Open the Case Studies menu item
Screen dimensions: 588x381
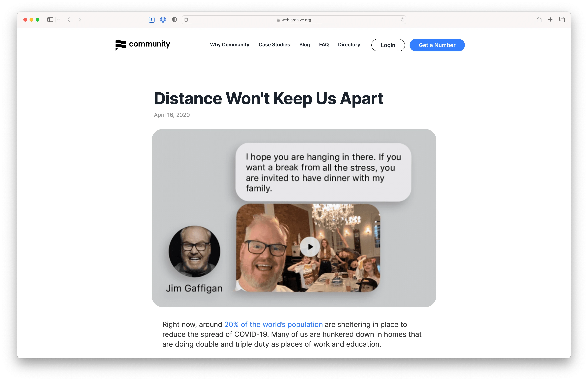(274, 45)
